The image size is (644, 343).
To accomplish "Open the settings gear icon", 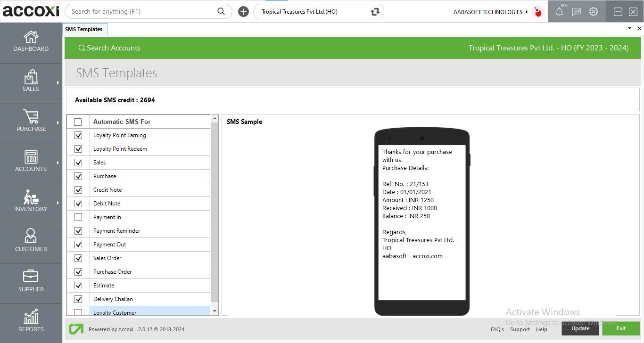I will tap(593, 12).
